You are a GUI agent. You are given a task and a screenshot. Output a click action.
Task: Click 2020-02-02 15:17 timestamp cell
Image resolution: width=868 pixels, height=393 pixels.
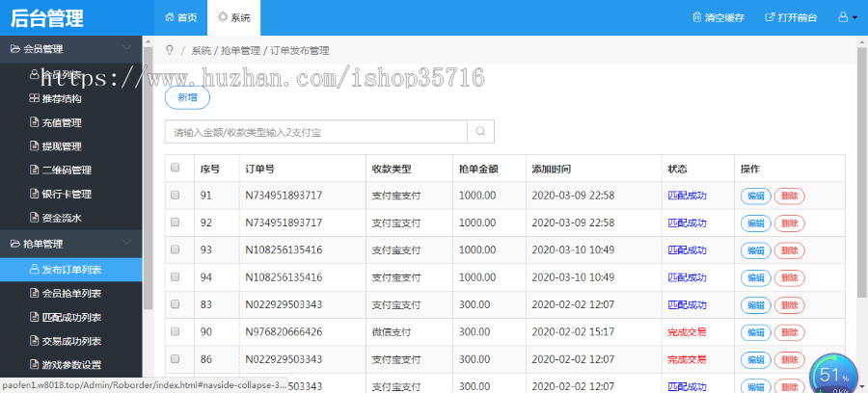[573, 332]
